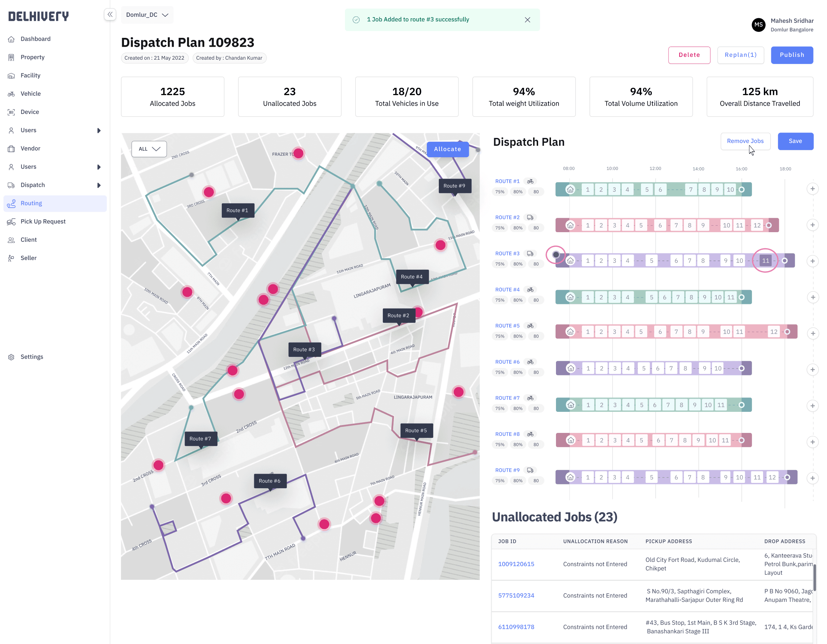Click the Publish button
The height and width of the screenshot is (644, 827).
(x=791, y=55)
